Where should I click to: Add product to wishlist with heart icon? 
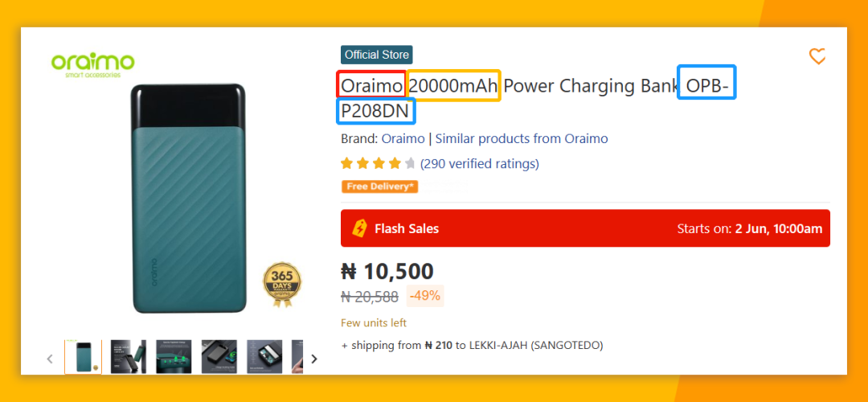click(817, 56)
